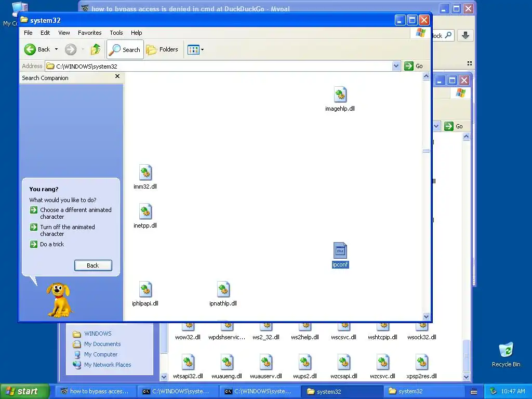Screen dimensions: 532x399
Task: Click the Windows Start button
Action: pos(24,391)
